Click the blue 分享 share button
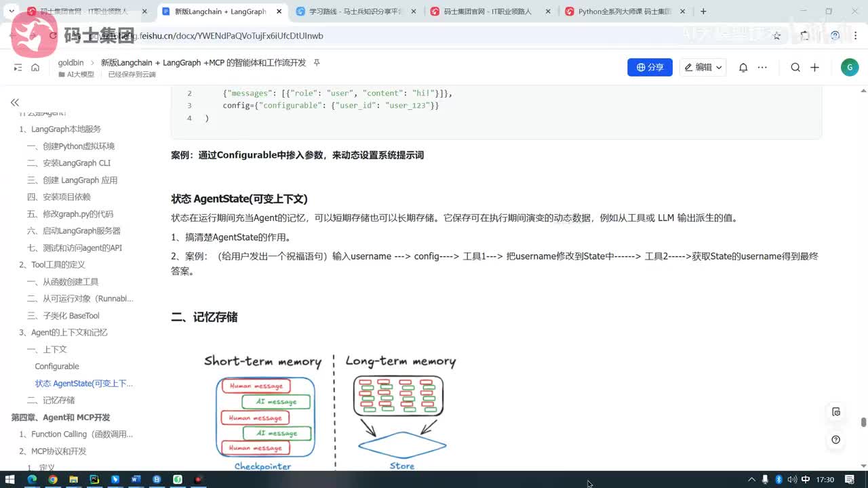The image size is (868, 488). pyautogui.click(x=650, y=67)
